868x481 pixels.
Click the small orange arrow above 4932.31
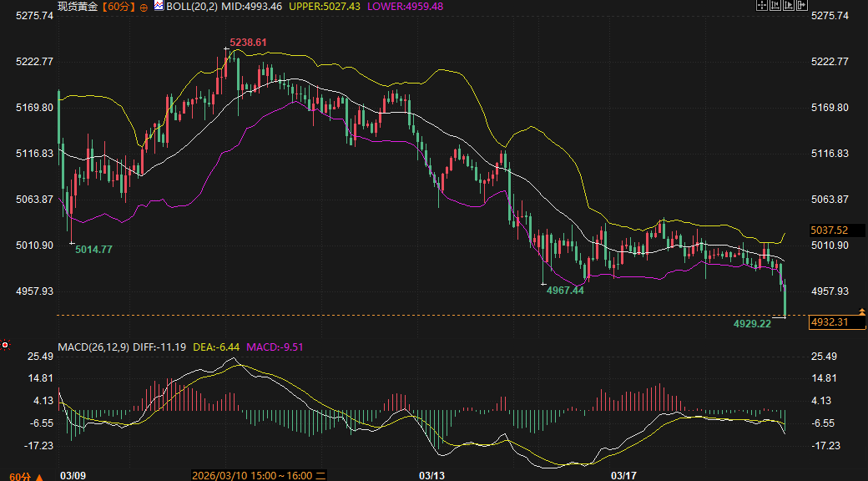862,311
